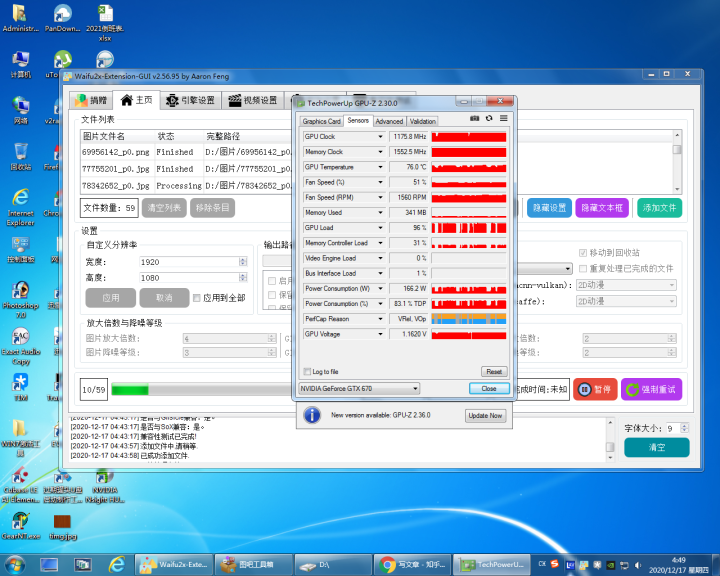Open GearNT.exe desktop shortcut
The width and height of the screenshot is (720, 576).
21,525
